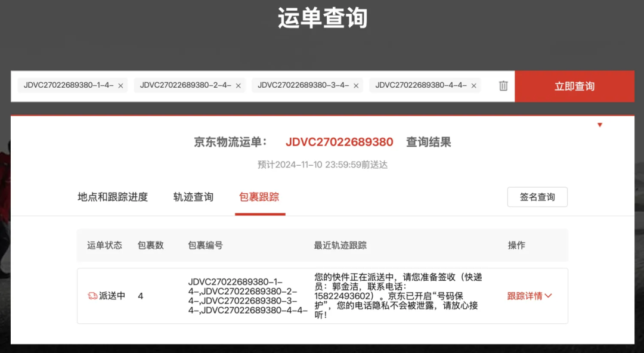
Task: Click the 包裹编号 column header
Action: (x=205, y=245)
